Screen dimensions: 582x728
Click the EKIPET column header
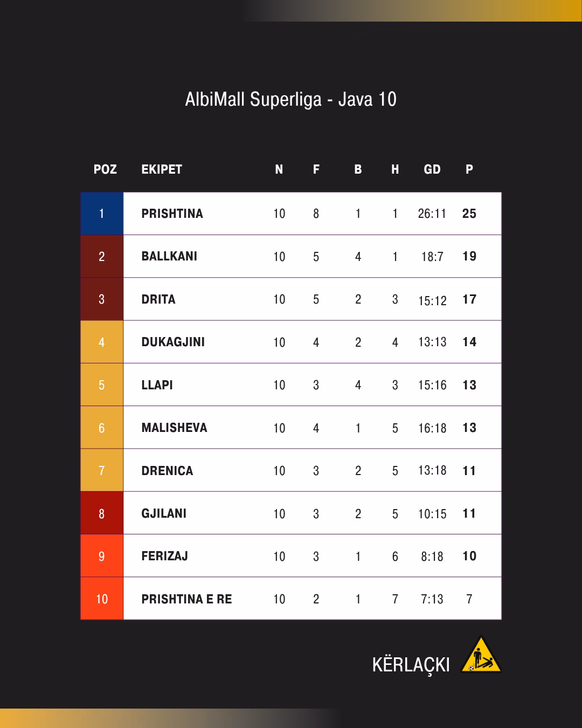[162, 169]
